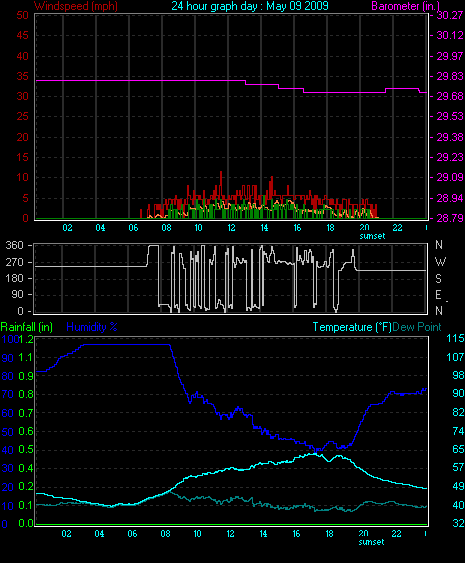This screenshot has height=563, width=465.
Task: Click the 'sunset' label under the temperature graph
Action: pos(371,542)
